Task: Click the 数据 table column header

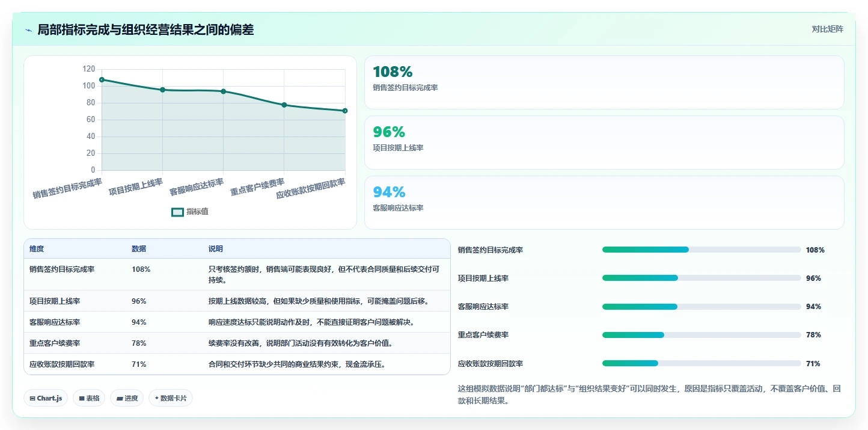Action: coord(139,249)
